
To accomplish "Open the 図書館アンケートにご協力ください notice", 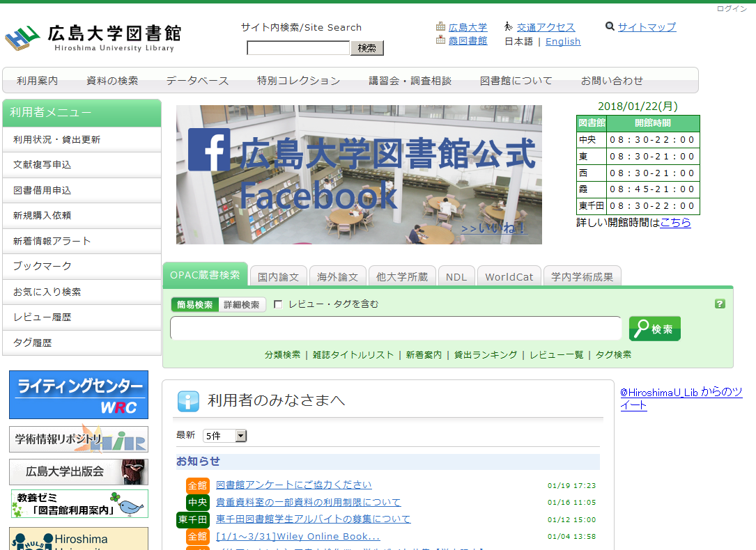I will click(293, 485).
